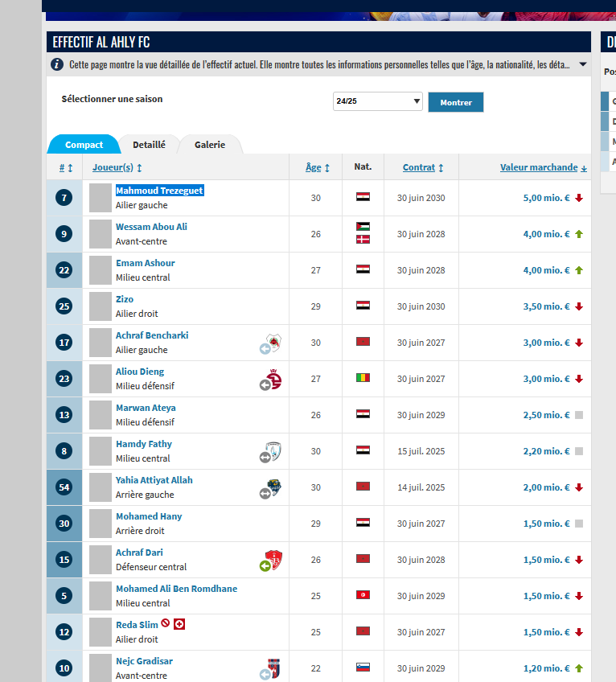Click Mohamed Ali Ben Romdhane's Tunisia flag

point(363,594)
